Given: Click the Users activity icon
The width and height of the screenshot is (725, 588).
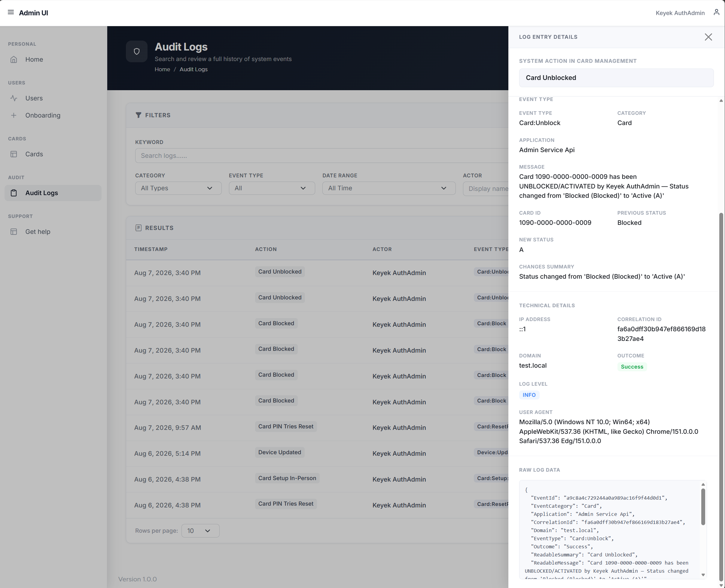Looking at the screenshot, I should [14, 98].
